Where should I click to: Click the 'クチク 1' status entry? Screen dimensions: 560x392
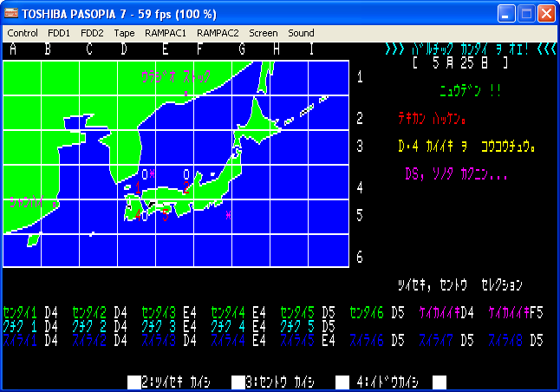(30, 327)
